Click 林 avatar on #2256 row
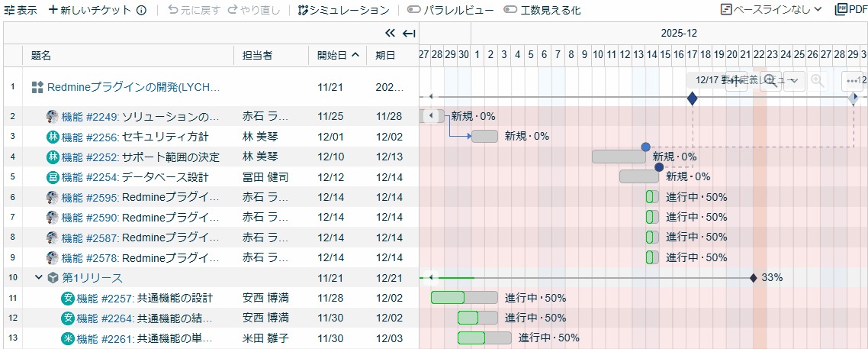 [x=53, y=137]
